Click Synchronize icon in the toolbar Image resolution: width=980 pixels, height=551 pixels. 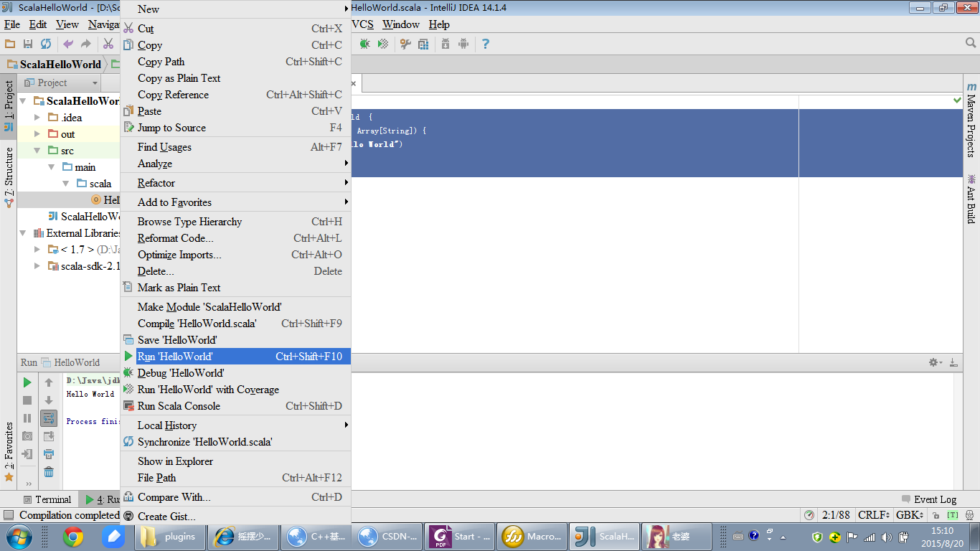tap(46, 44)
